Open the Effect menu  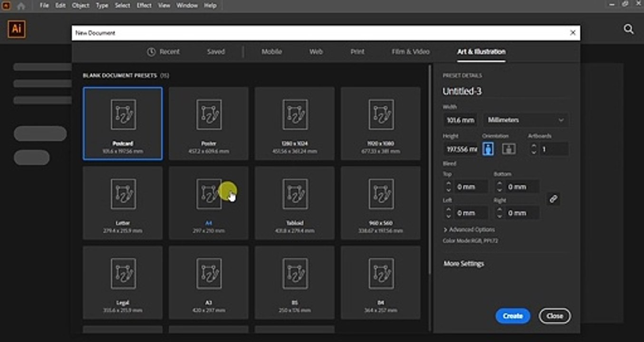(144, 6)
